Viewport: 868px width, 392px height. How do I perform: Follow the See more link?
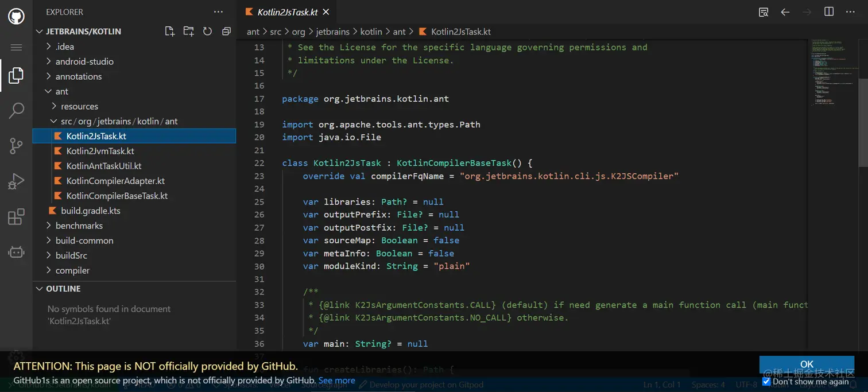pyautogui.click(x=336, y=380)
